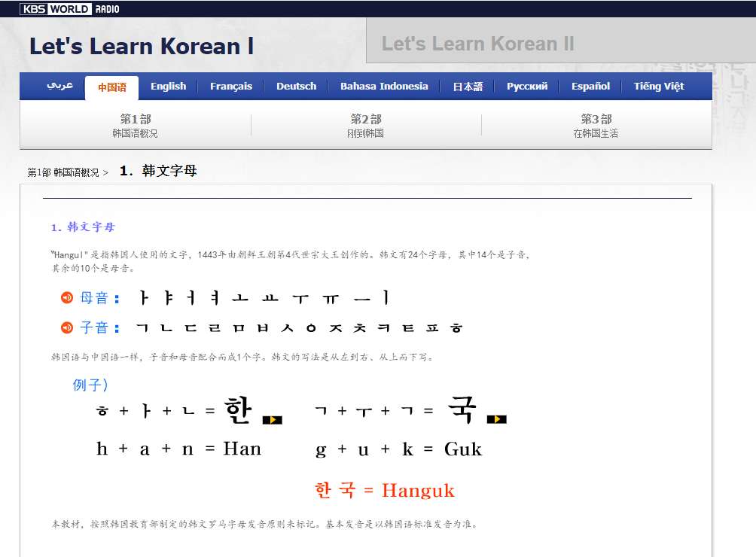Viewport: 756px width, 557px height.
Task: Open the Let's Learn Korean I heading
Action: coord(141,46)
